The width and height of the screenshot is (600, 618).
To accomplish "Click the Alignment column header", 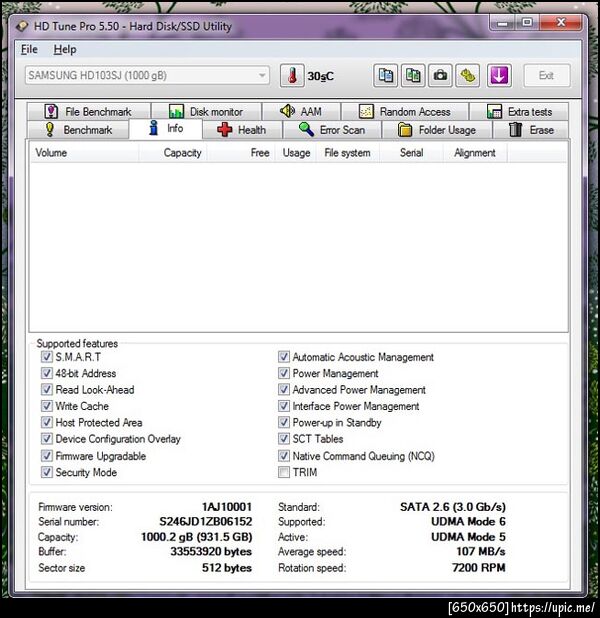I will coord(475,153).
